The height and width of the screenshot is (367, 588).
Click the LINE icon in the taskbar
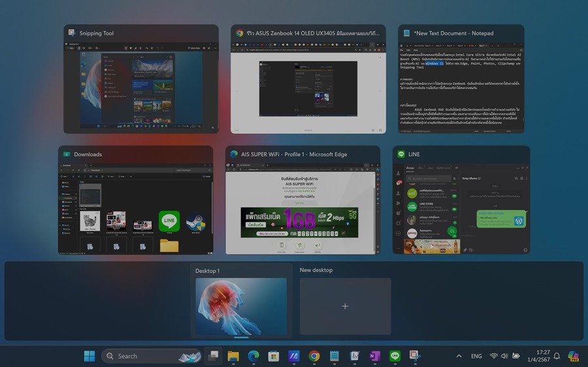tap(395, 356)
